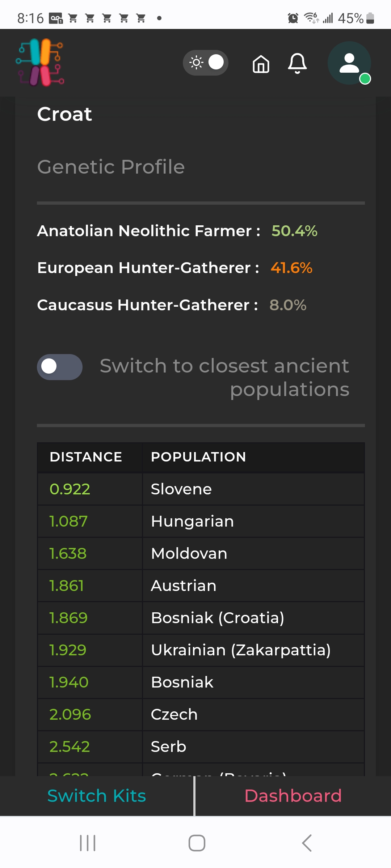Go to Dashboard
Screen dimensions: 391x868
click(x=293, y=796)
